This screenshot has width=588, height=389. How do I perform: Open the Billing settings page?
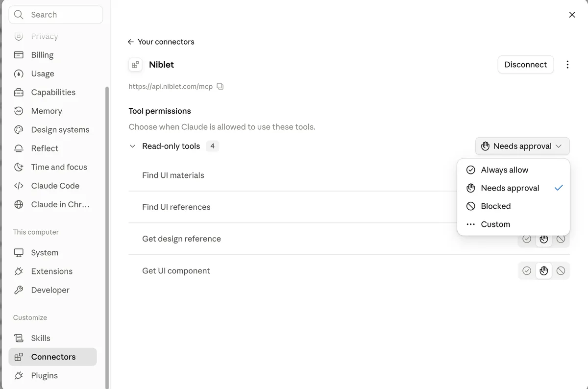tap(53, 55)
